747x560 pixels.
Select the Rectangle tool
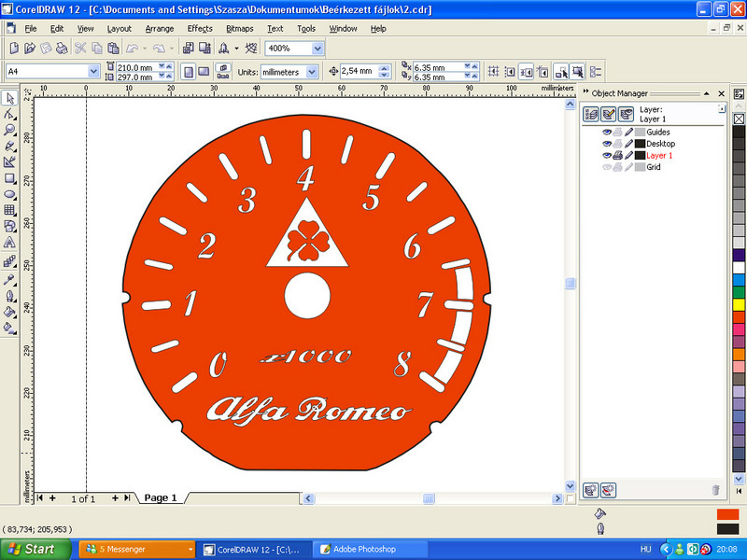click(x=9, y=178)
